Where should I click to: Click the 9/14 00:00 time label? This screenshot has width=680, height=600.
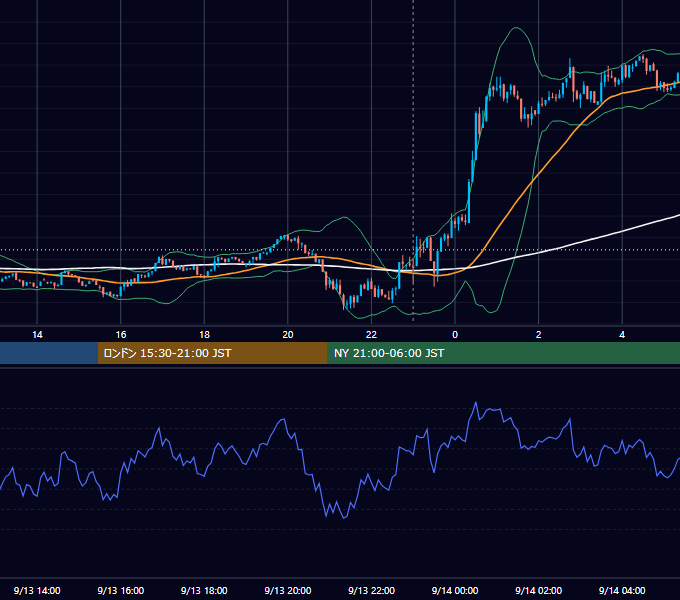point(455,590)
